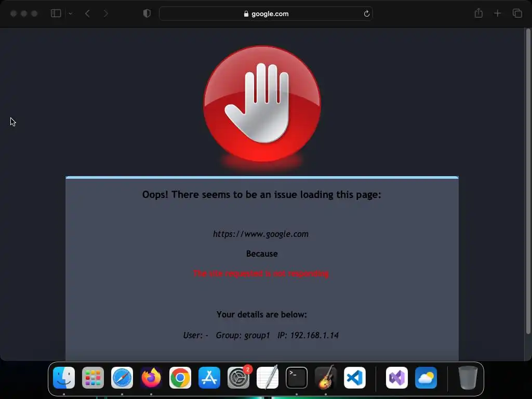Open the privacy report shield icon
The height and width of the screenshot is (399, 532).
pos(147,14)
